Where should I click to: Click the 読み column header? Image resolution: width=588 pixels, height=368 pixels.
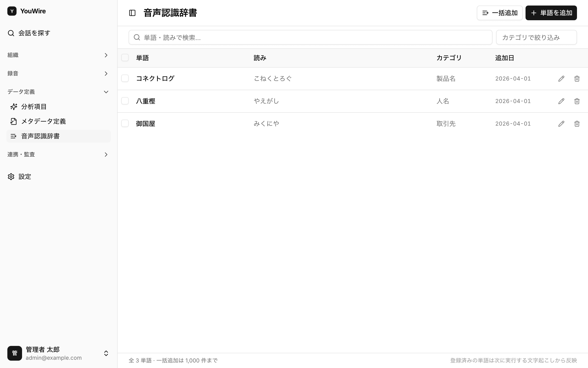[x=260, y=58]
